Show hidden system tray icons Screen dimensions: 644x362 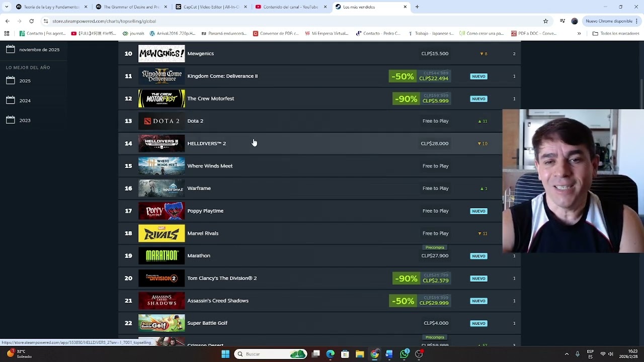coord(567,354)
